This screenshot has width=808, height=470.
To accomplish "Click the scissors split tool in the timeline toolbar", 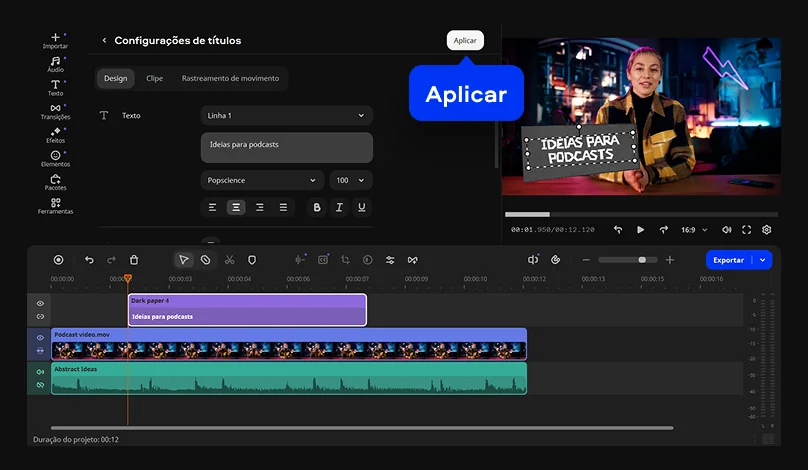I will (229, 260).
